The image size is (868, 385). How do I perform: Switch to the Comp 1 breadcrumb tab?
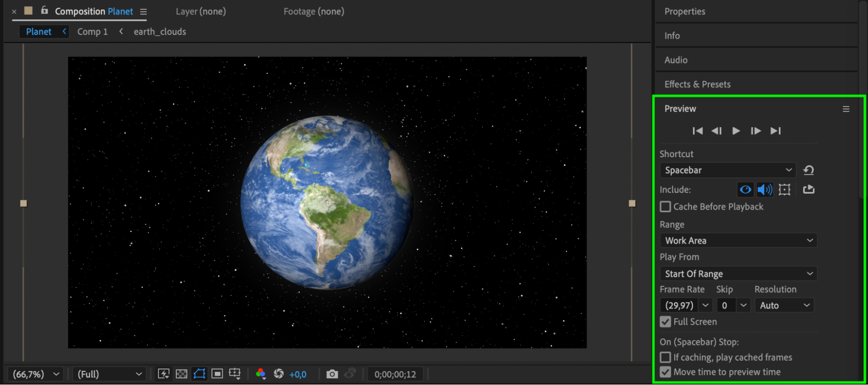92,32
